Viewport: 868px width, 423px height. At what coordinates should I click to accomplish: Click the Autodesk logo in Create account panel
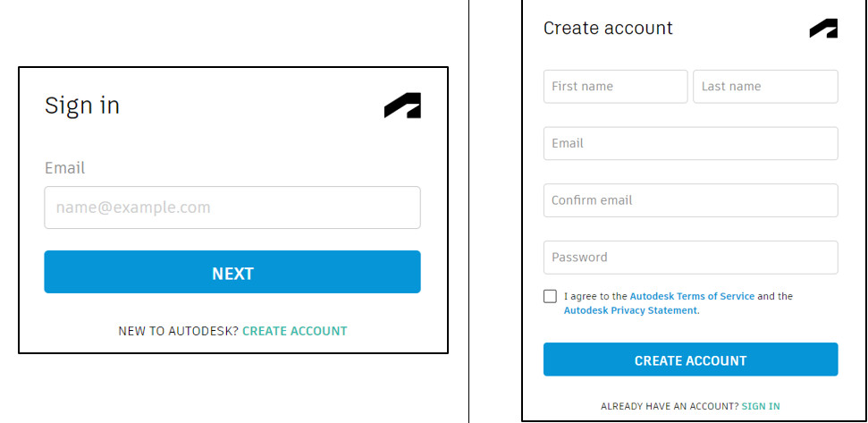coord(823,29)
